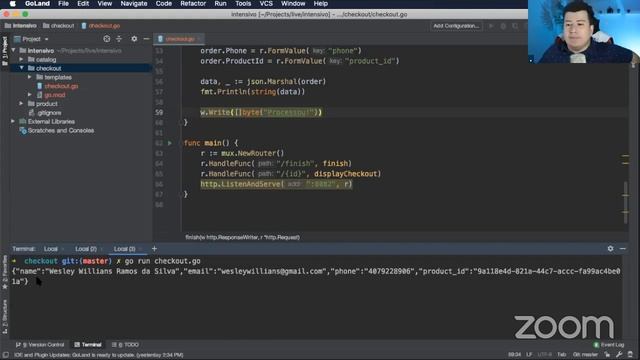Expand the catalog folder
Screen dimensions: 640x360
tap(22, 60)
